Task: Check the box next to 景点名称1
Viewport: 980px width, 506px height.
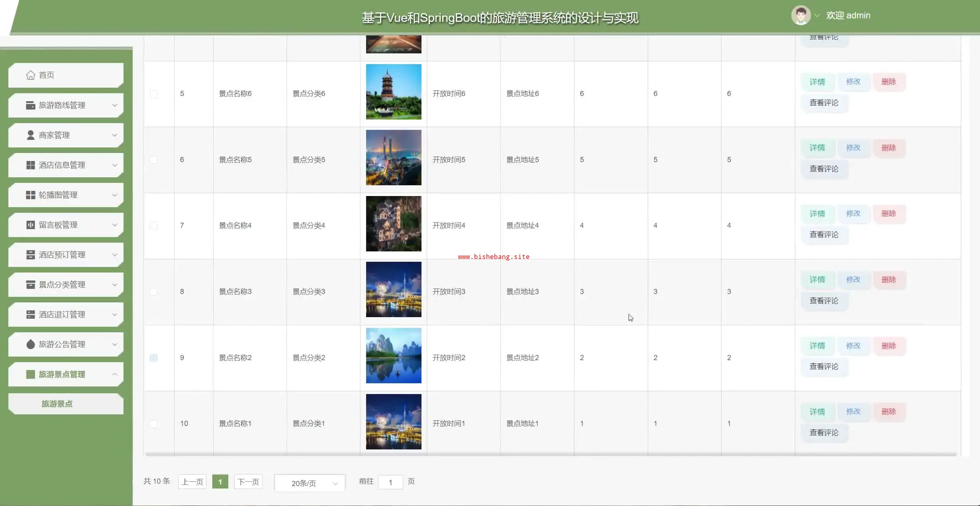Action: coord(153,424)
